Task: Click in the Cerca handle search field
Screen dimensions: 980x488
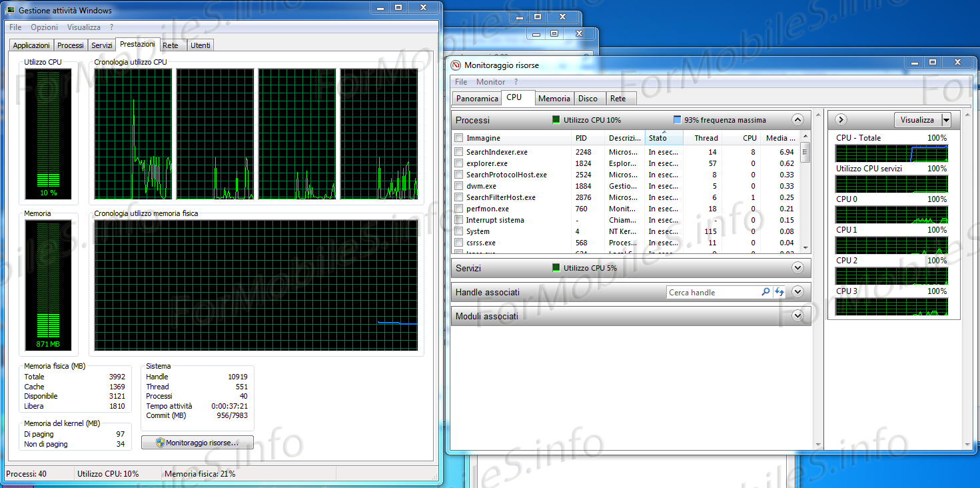Action: [x=713, y=292]
